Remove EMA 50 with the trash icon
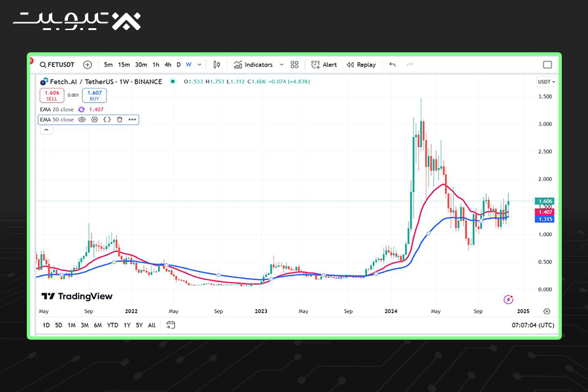The image size is (588, 392). pyautogui.click(x=120, y=120)
